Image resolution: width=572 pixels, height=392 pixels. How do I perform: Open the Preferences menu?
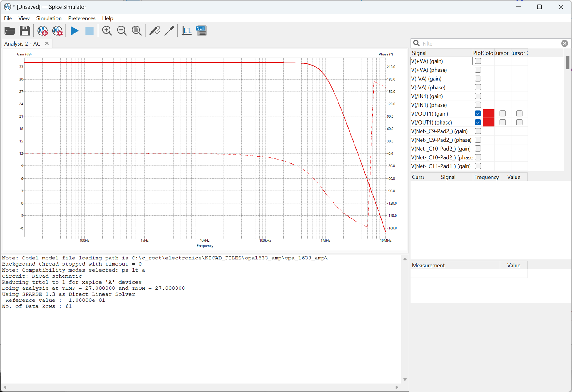82,18
